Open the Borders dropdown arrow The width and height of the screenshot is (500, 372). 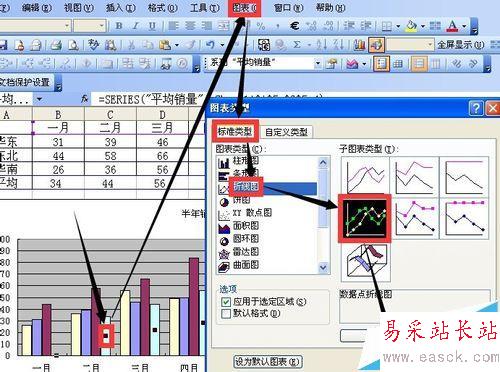click(397, 26)
